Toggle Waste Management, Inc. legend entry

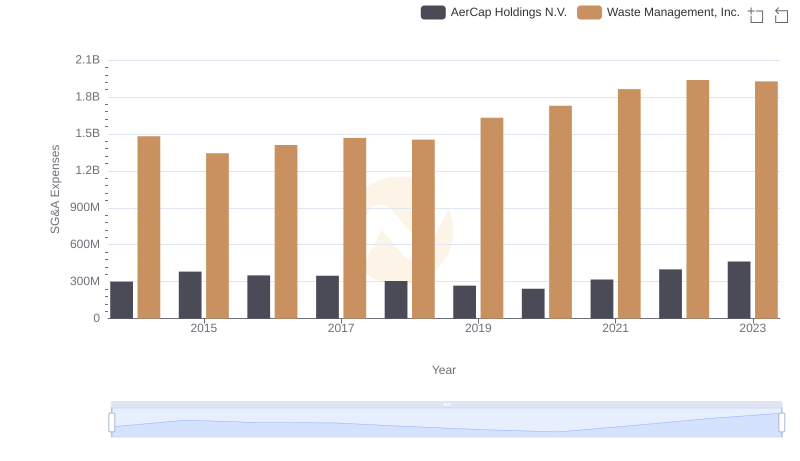(x=658, y=12)
